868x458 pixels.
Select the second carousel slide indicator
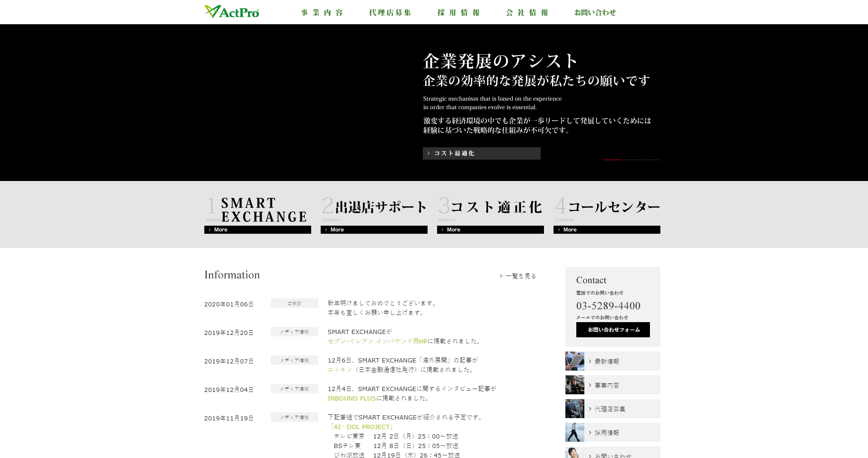[x=632, y=160]
